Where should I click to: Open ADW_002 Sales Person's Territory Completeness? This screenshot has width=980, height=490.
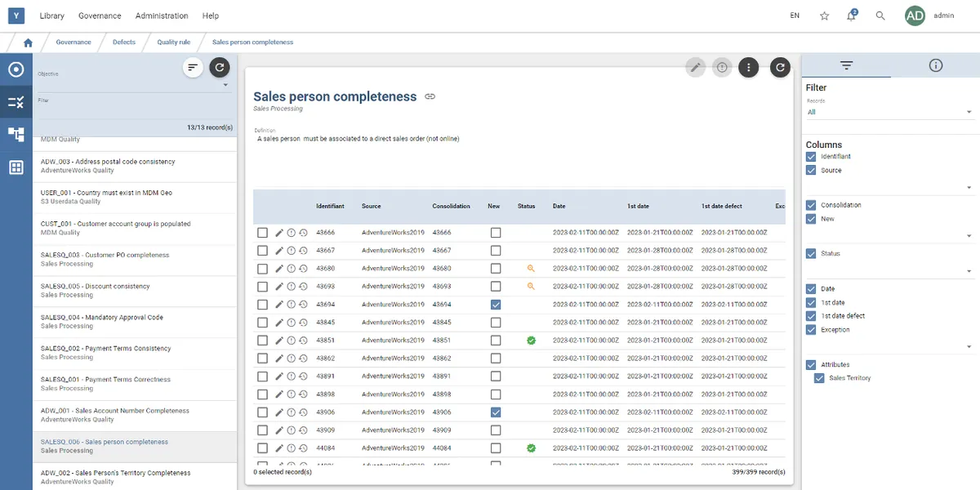135,477
